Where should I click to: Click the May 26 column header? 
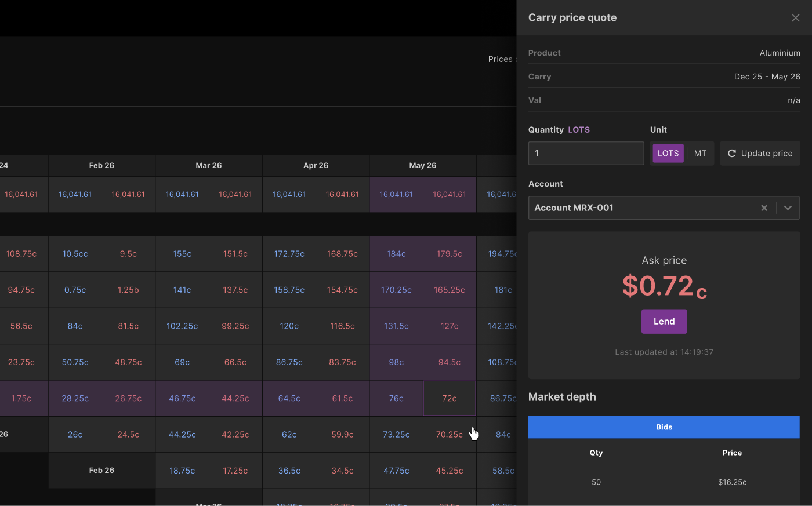coord(423,166)
